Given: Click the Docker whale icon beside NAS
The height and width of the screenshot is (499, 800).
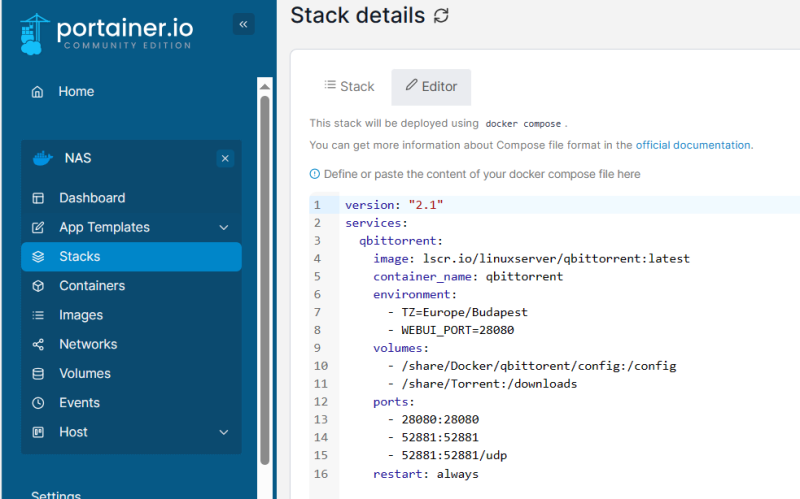Looking at the screenshot, I should coord(43,158).
